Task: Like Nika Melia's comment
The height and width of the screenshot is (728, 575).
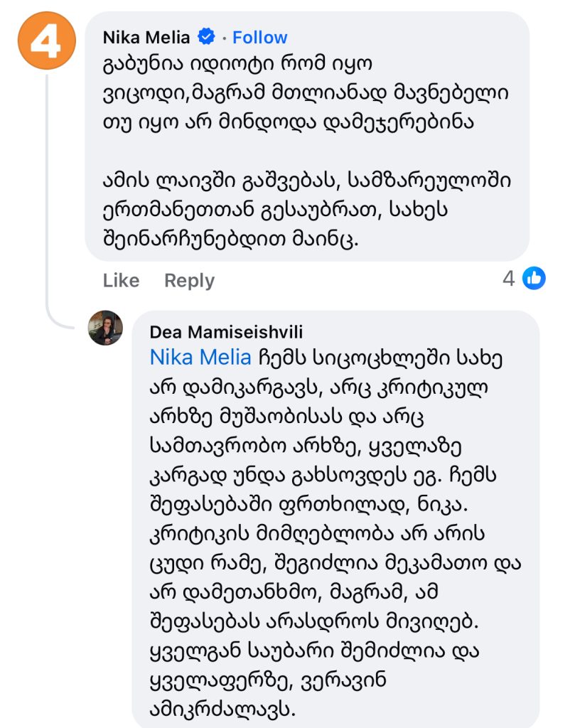Action: (x=121, y=280)
